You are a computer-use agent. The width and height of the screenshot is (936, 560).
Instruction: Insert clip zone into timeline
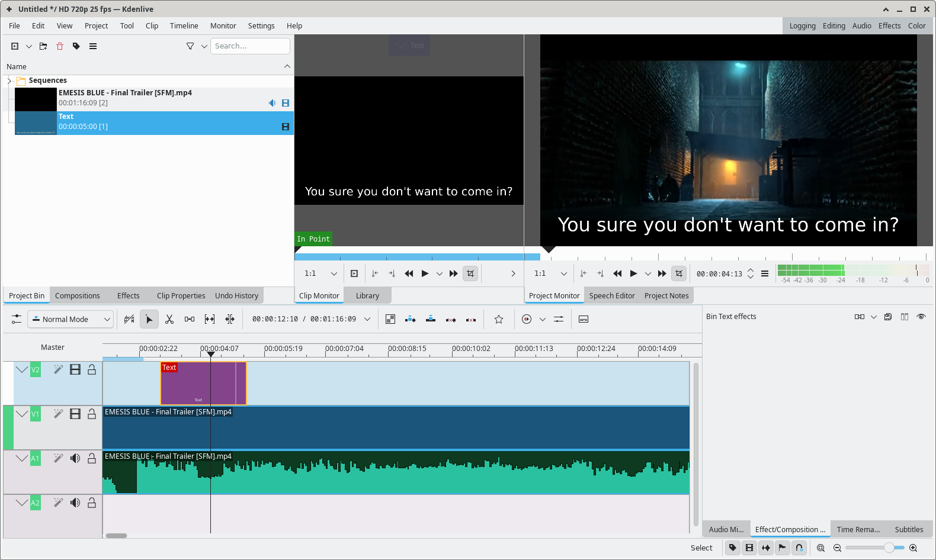point(411,319)
